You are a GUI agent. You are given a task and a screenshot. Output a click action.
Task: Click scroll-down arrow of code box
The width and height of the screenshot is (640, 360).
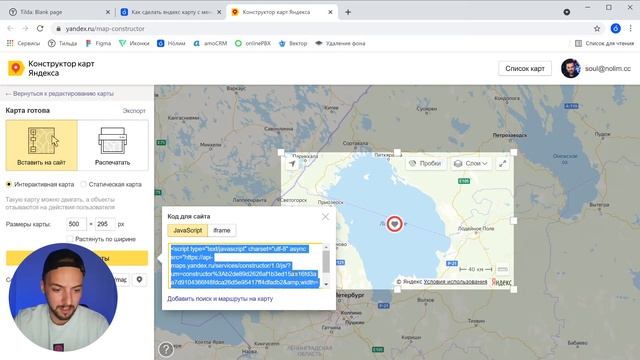[x=326, y=284]
